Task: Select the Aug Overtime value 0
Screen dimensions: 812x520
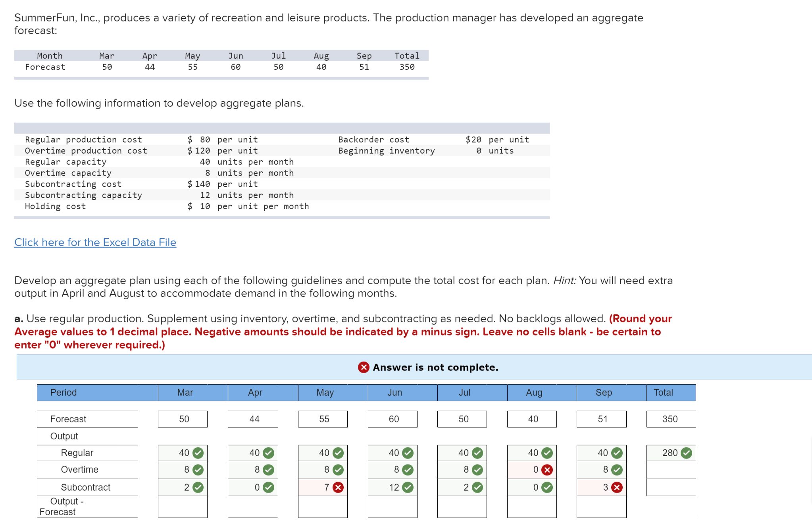Action: point(535,470)
